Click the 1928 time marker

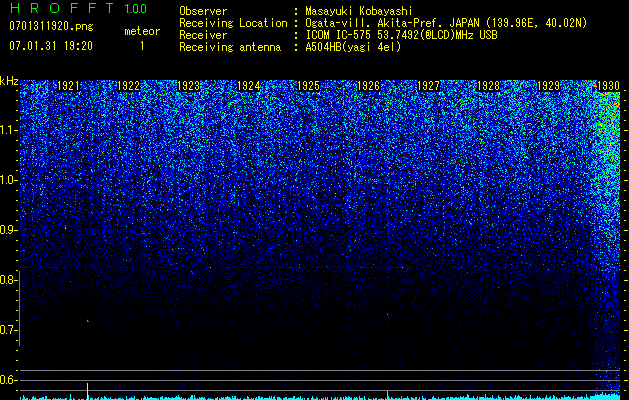coord(488,86)
